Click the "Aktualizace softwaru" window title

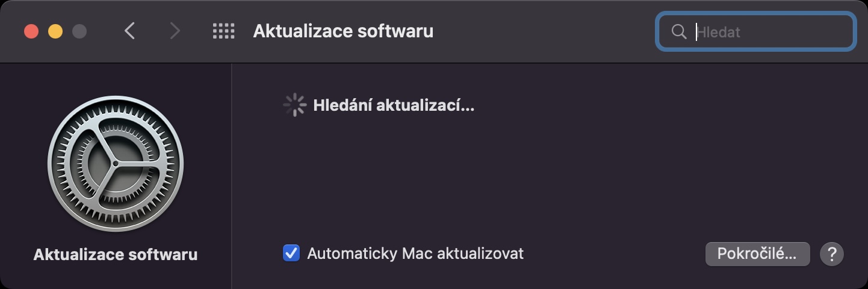coord(343,31)
